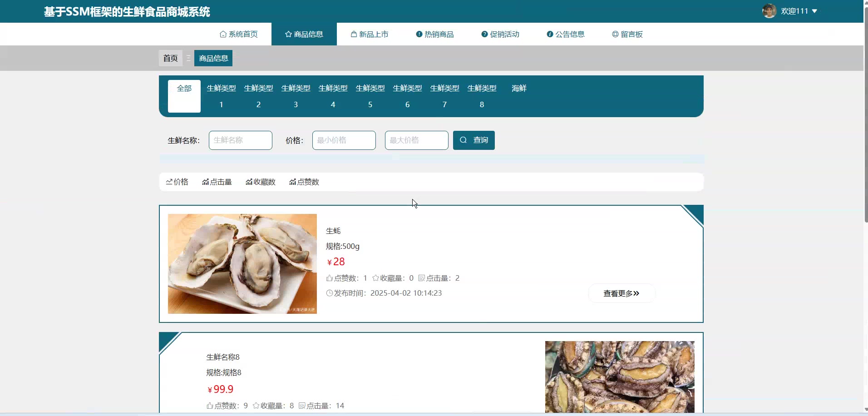Click the star 收藏量 icon on 生蚝 card
Viewport: 868px width, 416px height.
coord(375,278)
